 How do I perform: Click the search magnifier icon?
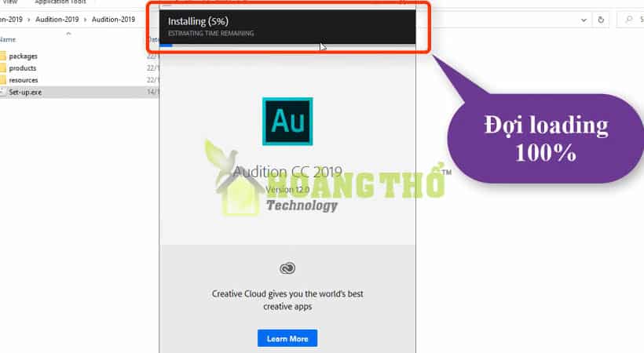point(629,20)
